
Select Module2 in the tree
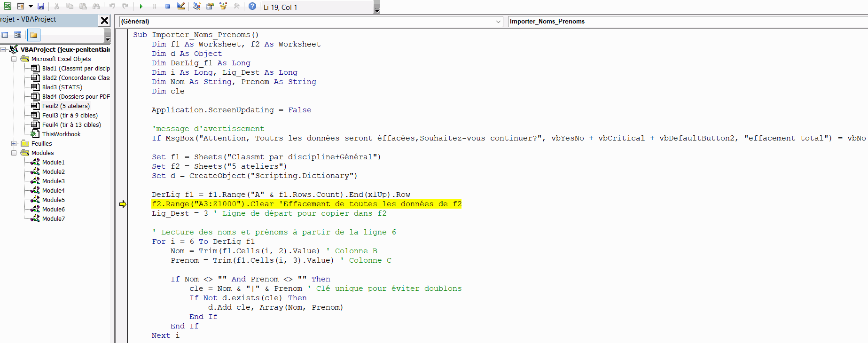coord(54,171)
